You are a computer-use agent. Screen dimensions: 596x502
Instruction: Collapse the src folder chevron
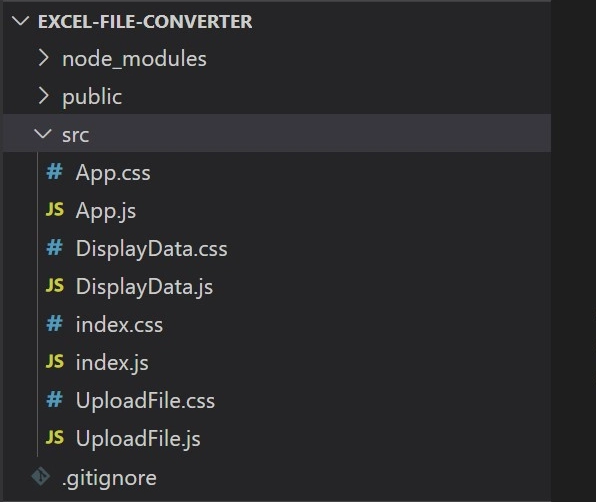(x=43, y=134)
